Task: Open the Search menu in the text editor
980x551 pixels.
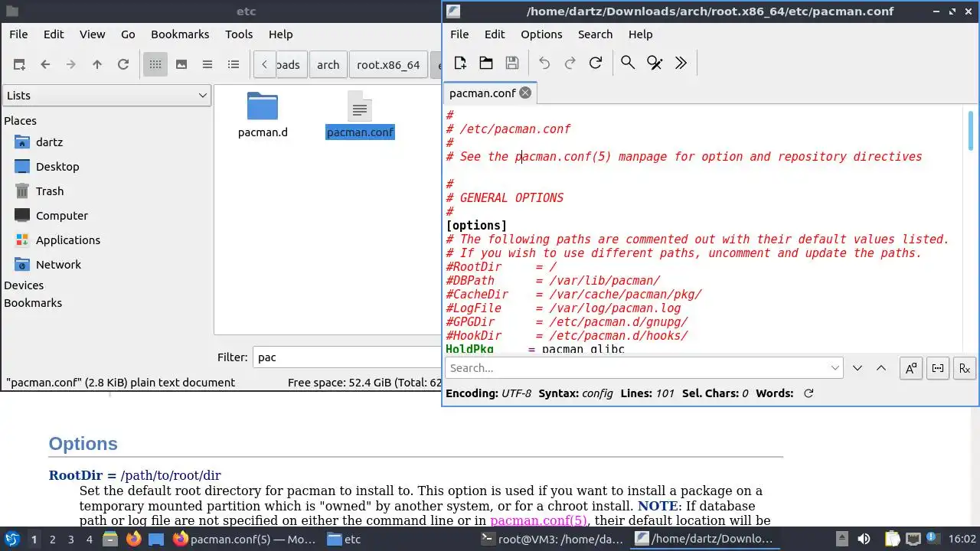Action: pos(595,34)
